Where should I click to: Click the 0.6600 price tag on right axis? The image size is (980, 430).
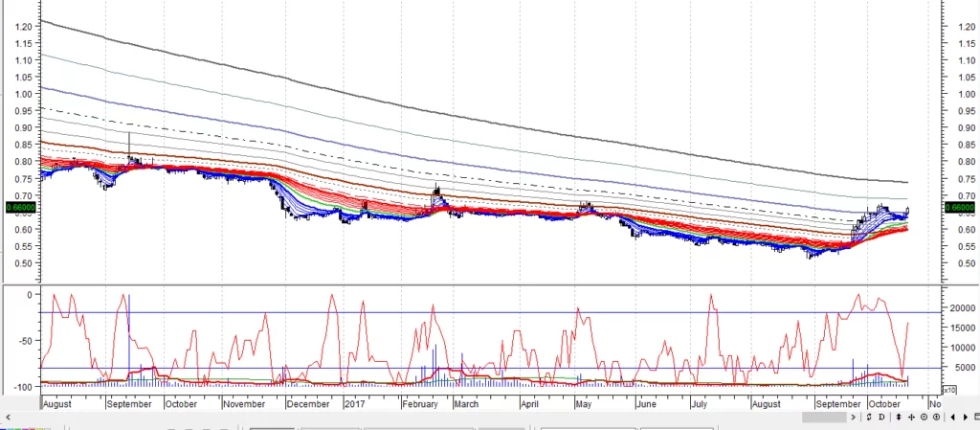(958, 207)
